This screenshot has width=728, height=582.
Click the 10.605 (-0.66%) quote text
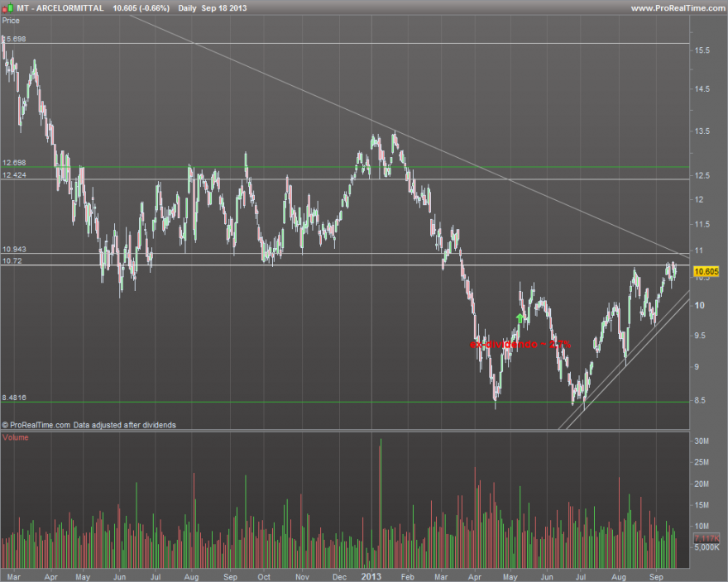[141, 8]
